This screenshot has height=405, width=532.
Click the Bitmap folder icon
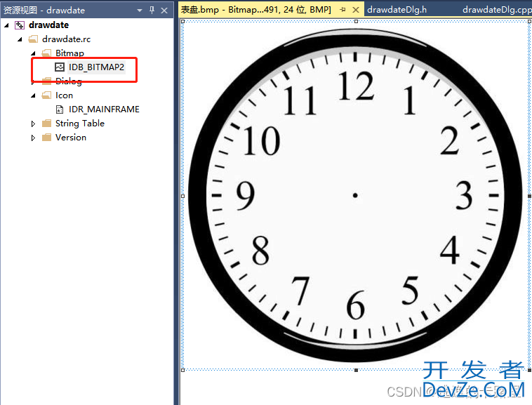tap(46, 53)
